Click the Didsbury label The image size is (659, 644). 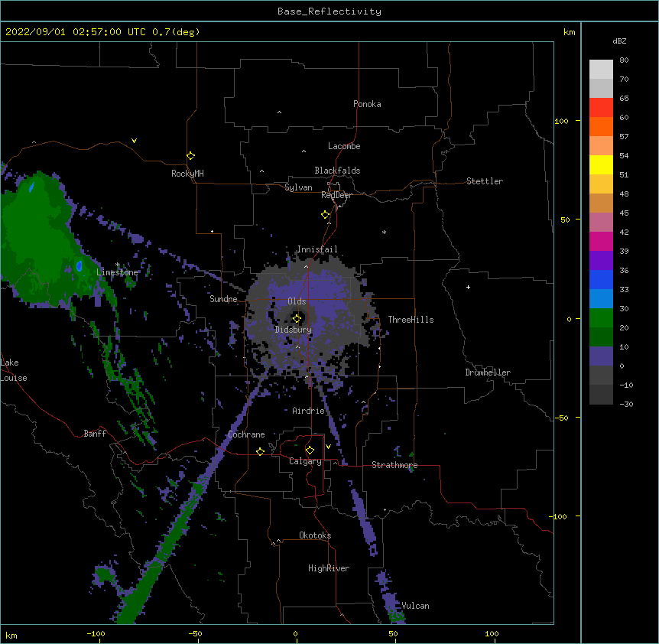point(294,330)
